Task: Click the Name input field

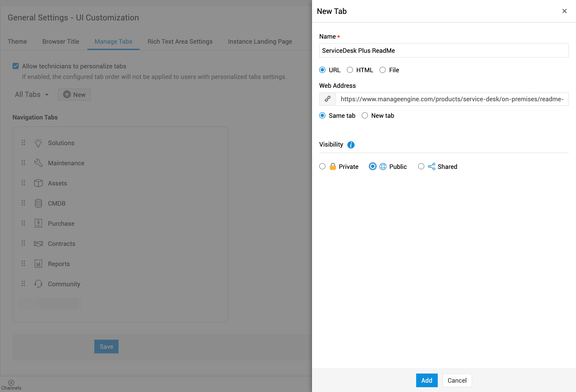Action: tap(444, 51)
